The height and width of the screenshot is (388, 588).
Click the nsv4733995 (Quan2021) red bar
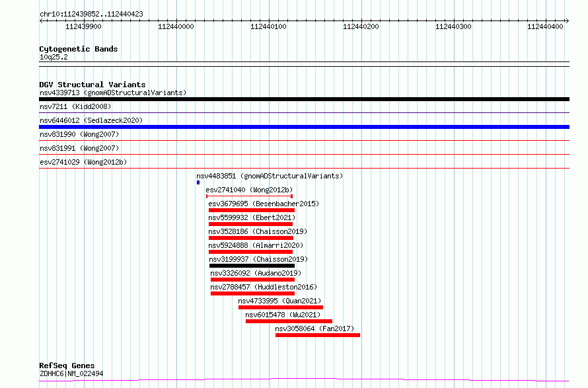pos(281,307)
